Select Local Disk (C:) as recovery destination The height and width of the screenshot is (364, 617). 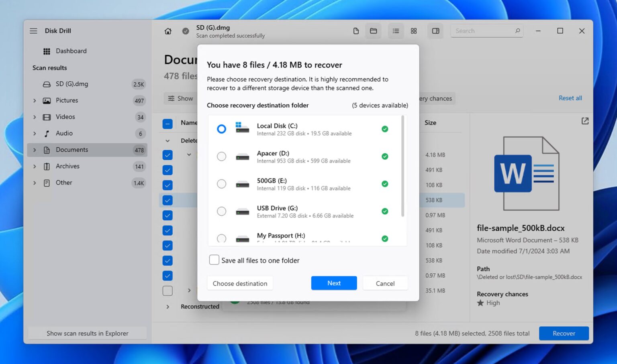click(x=221, y=129)
